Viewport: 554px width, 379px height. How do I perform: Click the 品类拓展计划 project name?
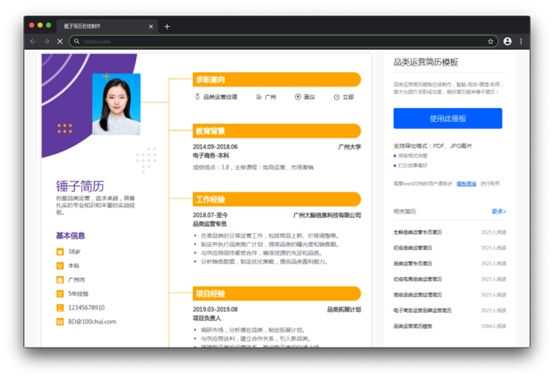pyautogui.click(x=344, y=309)
